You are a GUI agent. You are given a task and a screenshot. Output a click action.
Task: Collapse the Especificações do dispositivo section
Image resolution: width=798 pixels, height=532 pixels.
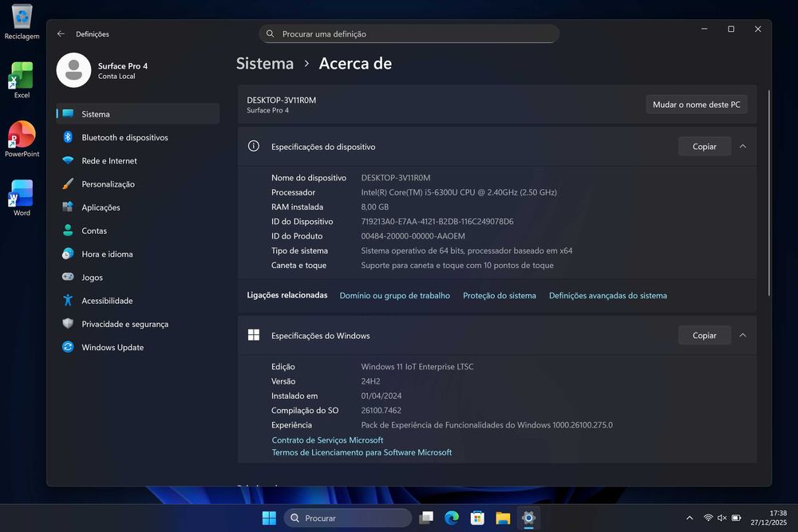pos(743,147)
